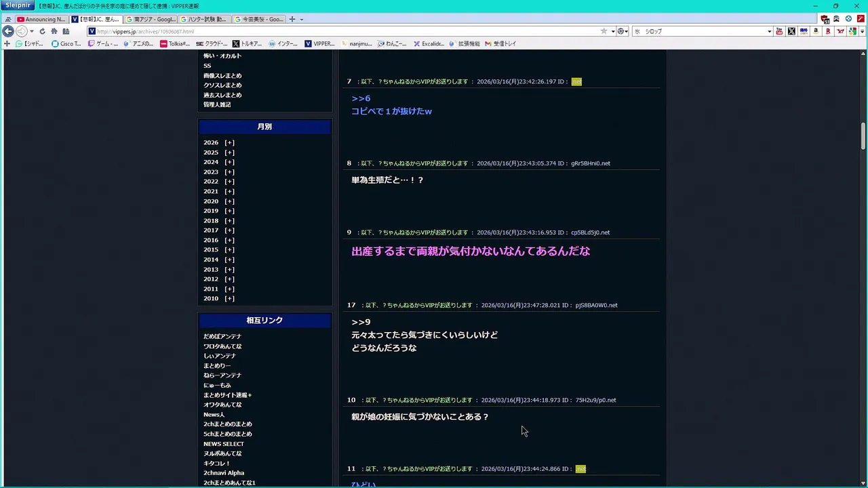Go back with the browser back arrow
This screenshot has height=488, width=868.
coord(8,31)
